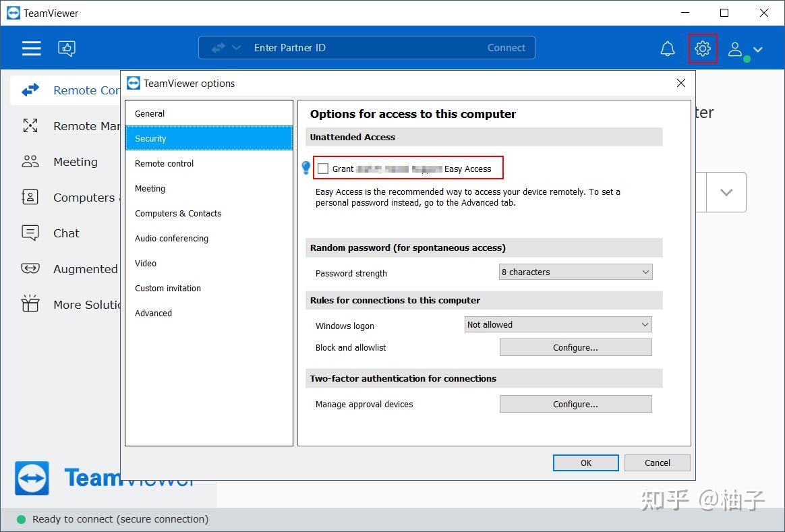This screenshot has height=532, width=785.
Task: Maximize the TeamViewer main window
Action: [724, 13]
